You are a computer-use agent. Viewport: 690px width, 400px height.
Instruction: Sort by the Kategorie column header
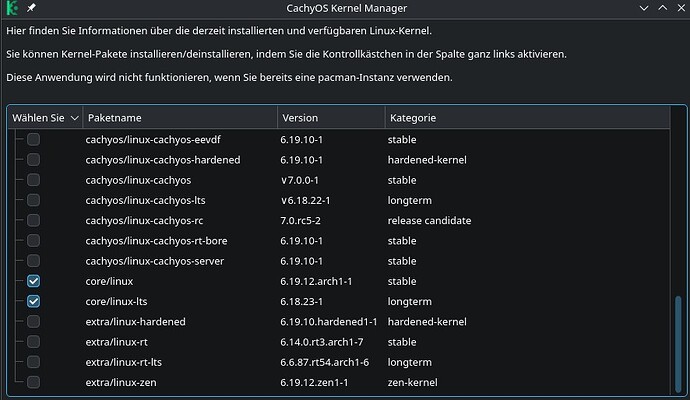point(527,118)
